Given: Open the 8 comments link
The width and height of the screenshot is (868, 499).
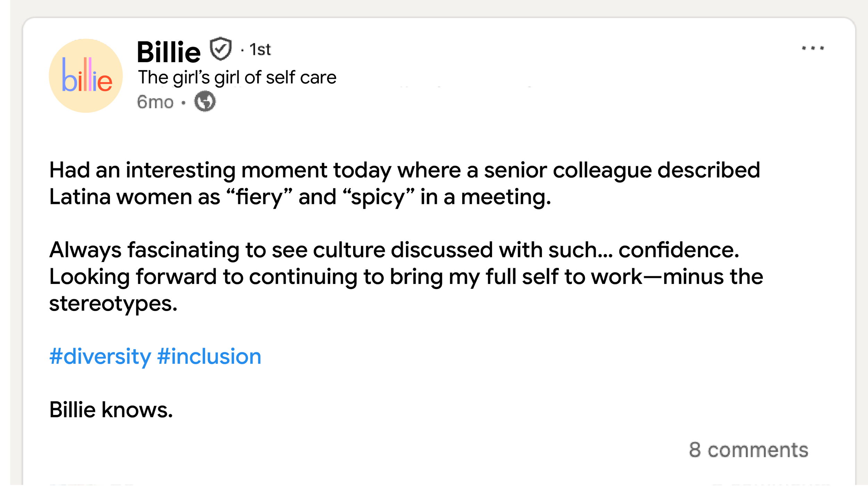Looking at the screenshot, I should (x=749, y=450).
